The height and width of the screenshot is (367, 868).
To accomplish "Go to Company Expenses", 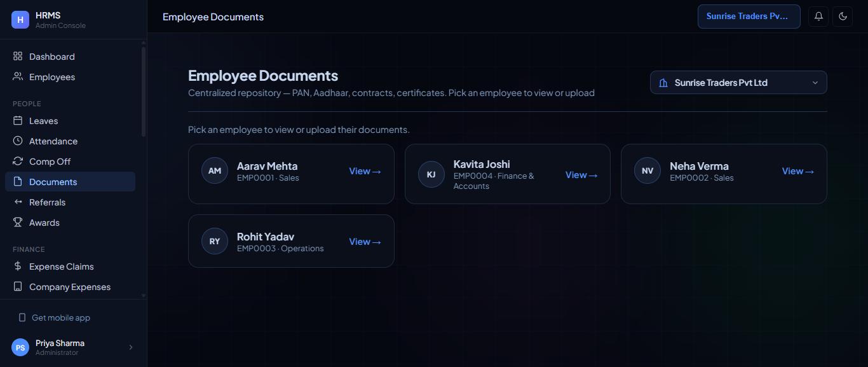I will click(70, 287).
